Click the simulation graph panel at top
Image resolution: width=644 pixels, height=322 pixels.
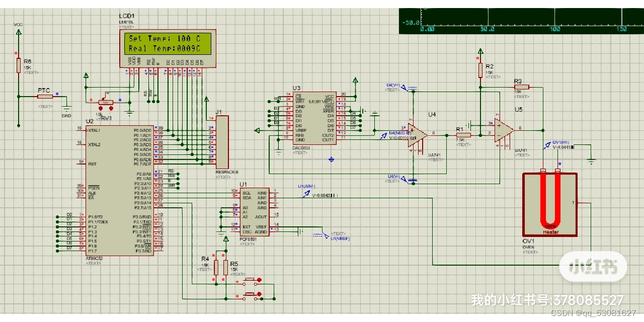tap(521, 21)
